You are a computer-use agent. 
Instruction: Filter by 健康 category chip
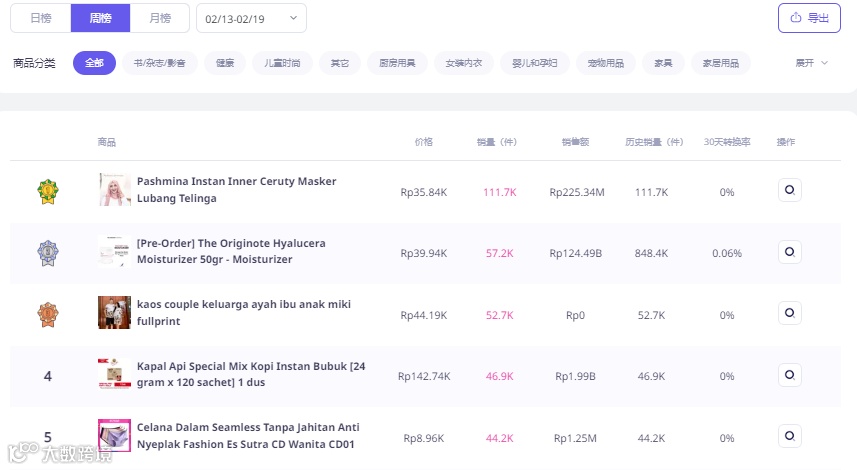(225, 63)
